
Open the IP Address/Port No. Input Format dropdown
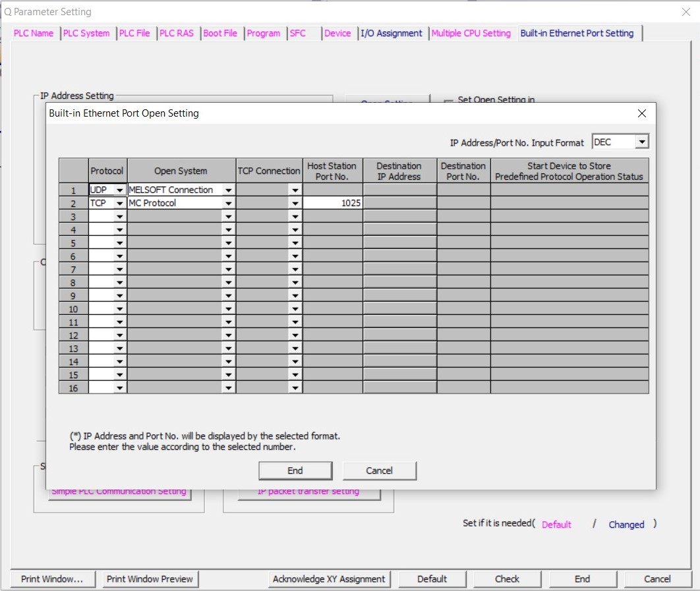(642, 142)
